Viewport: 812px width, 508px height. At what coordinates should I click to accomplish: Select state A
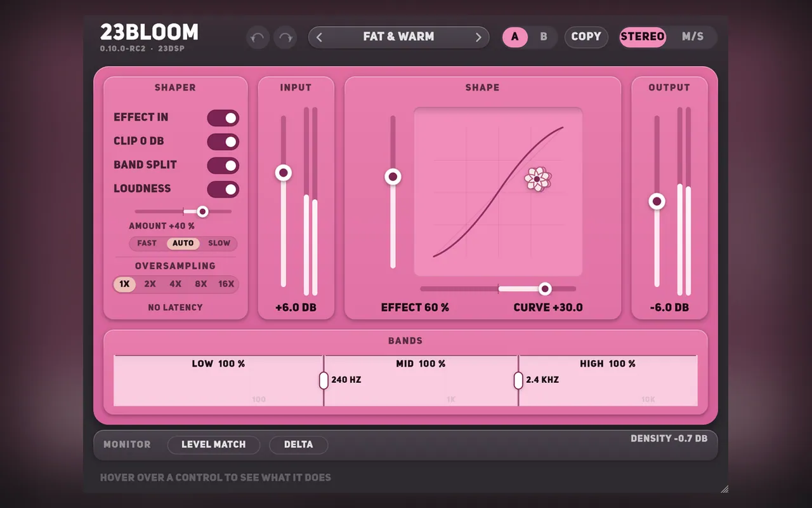pos(514,37)
